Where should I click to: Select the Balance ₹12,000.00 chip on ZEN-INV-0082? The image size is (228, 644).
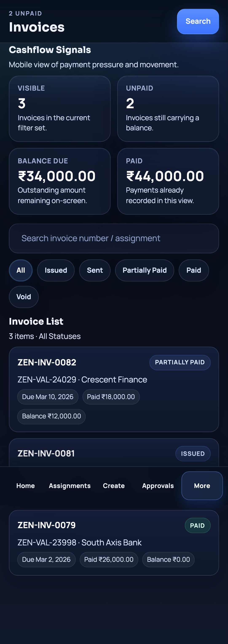(x=51, y=416)
